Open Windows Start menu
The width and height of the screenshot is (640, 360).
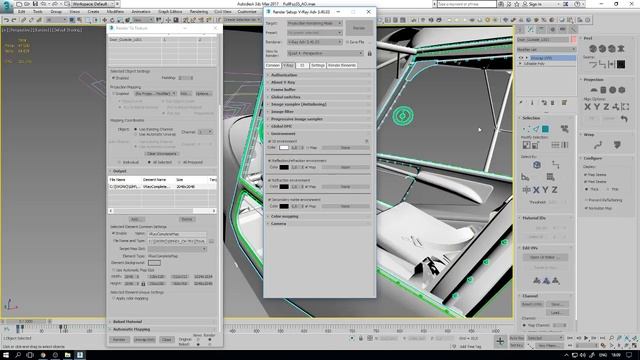6,355
